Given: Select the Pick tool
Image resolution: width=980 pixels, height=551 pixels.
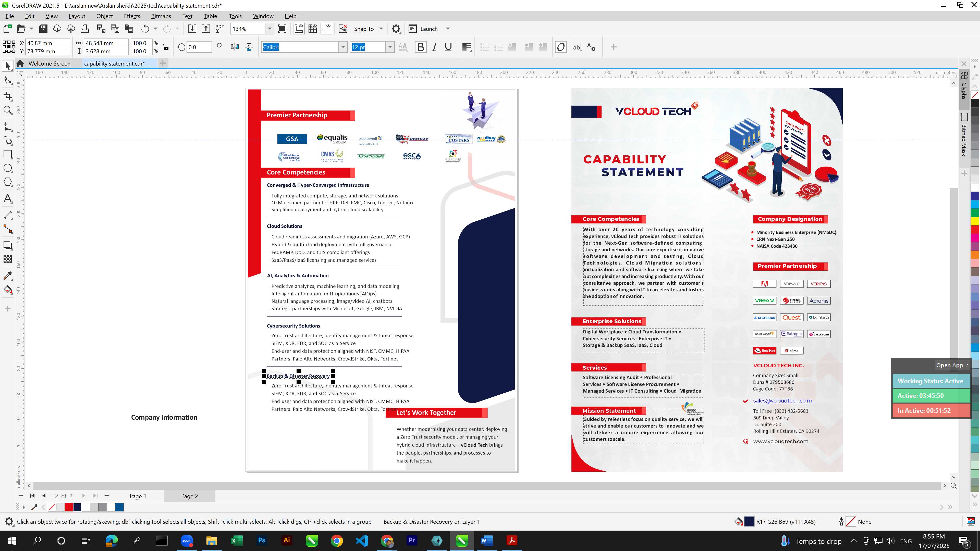Looking at the screenshot, I should click(8, 66).
